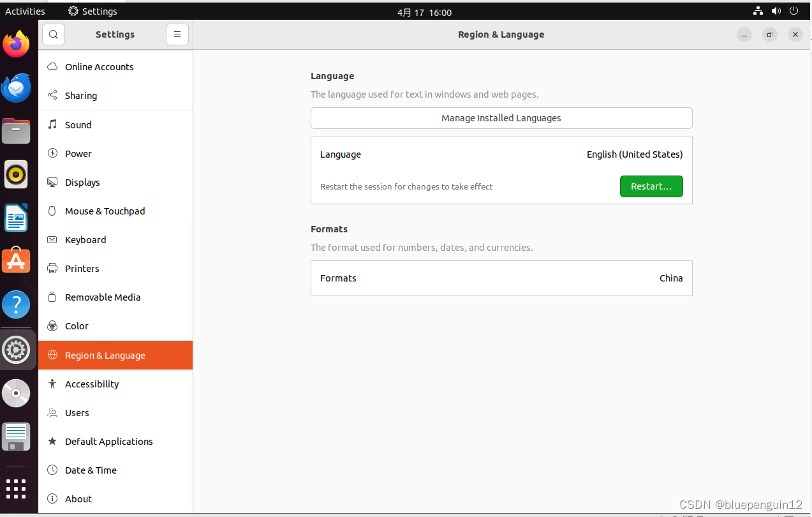Click the Printers icon in sidebar
The width and height of the screenshot is (812, 517).
tap(52, 268)
